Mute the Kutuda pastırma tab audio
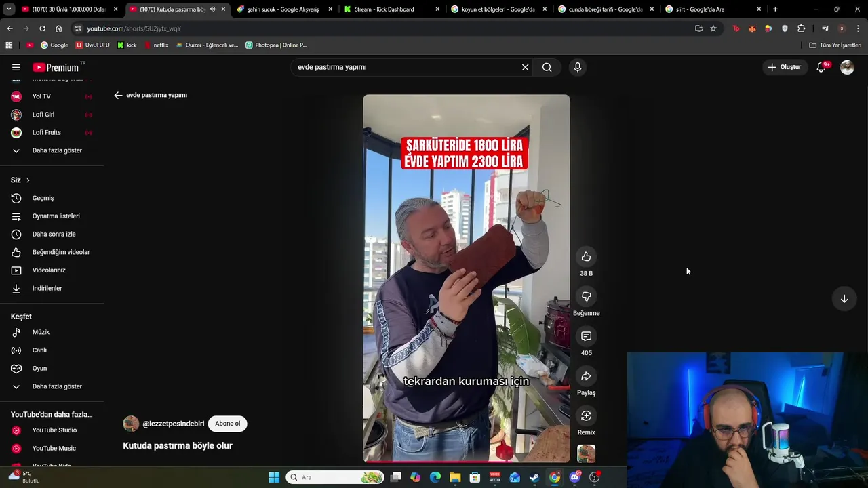This screenshot has height=488, width=868. [212, 9]
